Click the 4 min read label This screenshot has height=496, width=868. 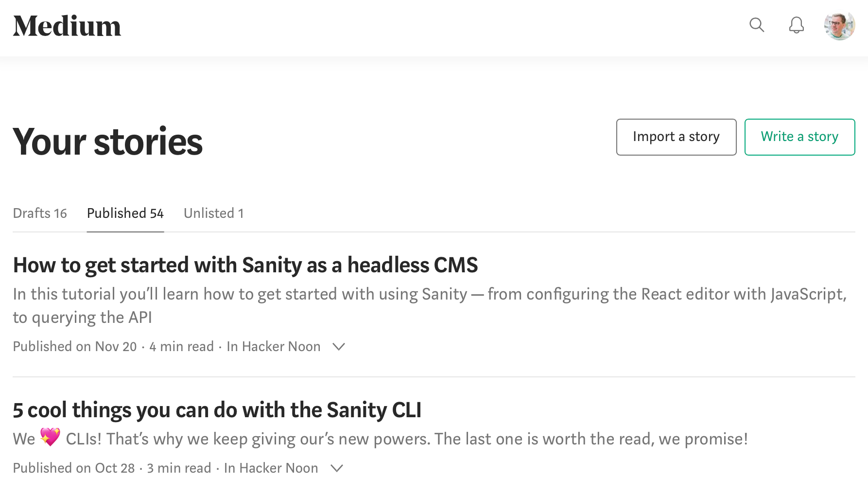(x=181, y=346)
